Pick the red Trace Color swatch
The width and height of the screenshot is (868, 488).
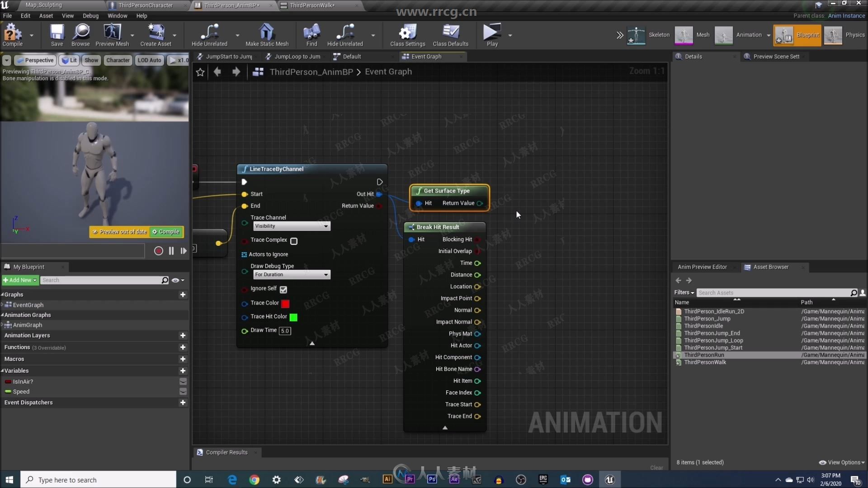coord(285,304)
